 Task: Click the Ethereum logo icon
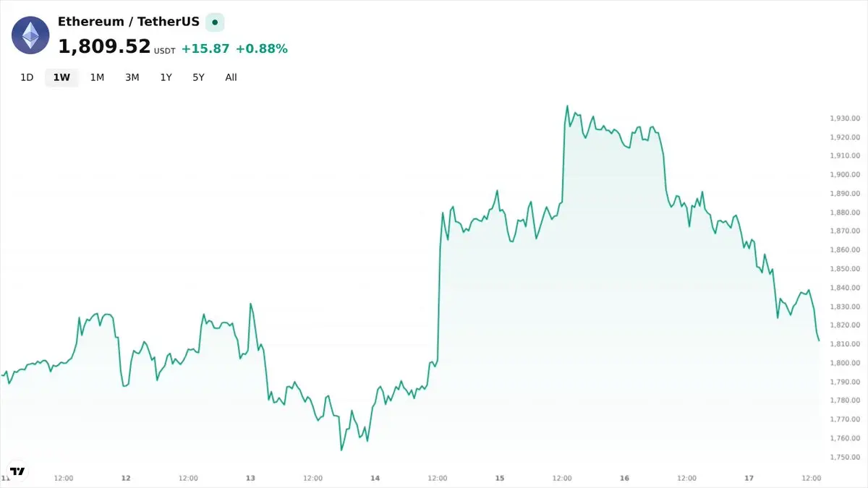(30, 35)
